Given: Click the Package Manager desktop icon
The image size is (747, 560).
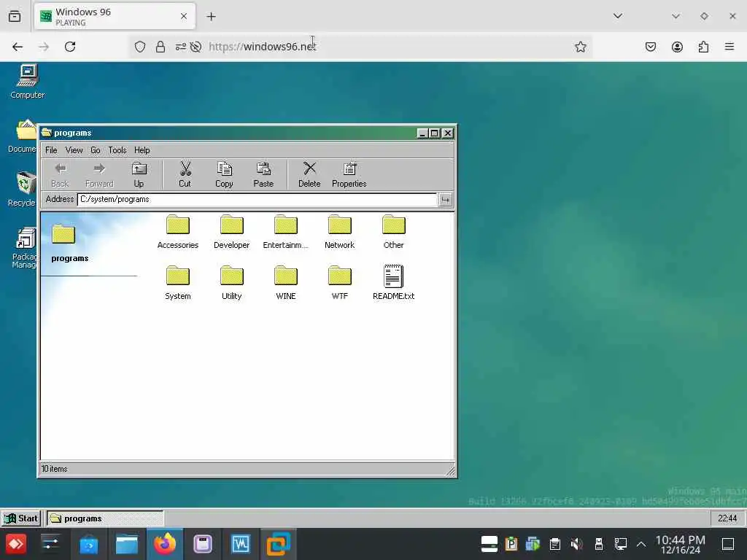Looking at the screenshot, I should [x=24, y=249].
